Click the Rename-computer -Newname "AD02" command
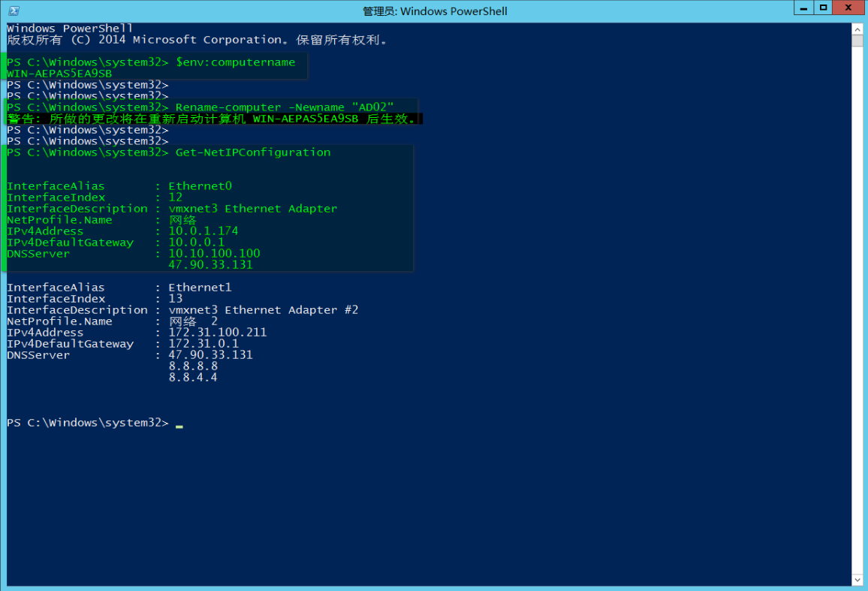 (x=285, y=107)
